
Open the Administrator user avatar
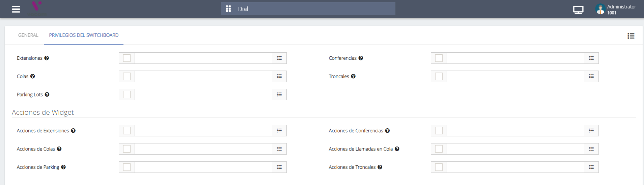click(x=600, y=9)
